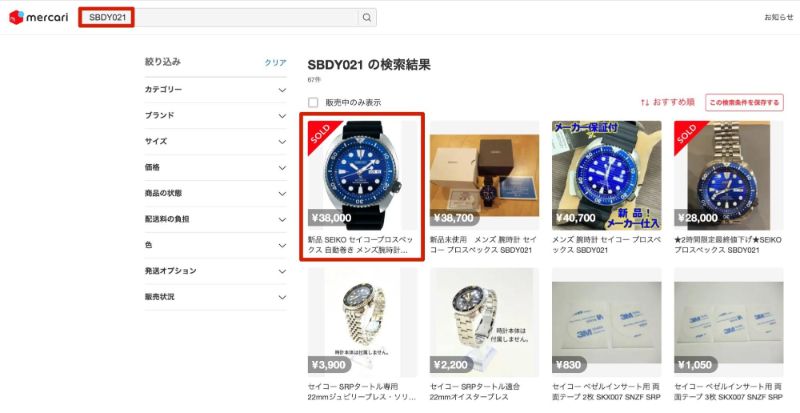Enable 販売中のみ表示 checkbox
The width and height of the screenshot is (800, 413).
pos(313,103)
